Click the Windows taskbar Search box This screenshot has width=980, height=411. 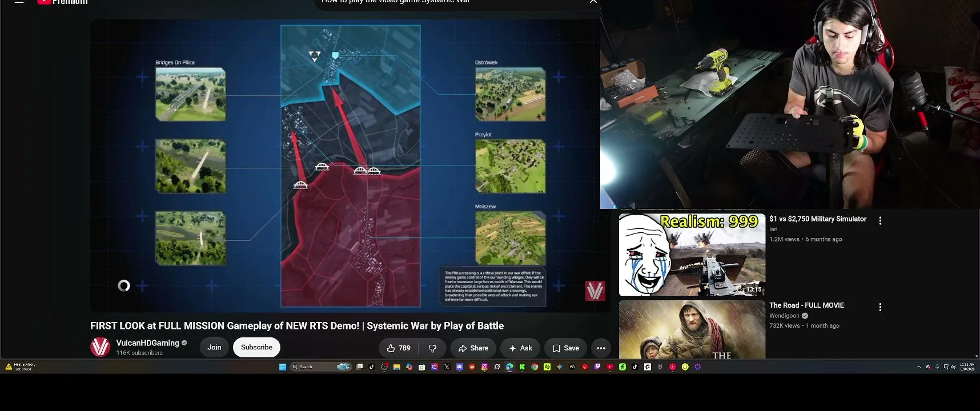pyautogui.click(x=321, y=367)
